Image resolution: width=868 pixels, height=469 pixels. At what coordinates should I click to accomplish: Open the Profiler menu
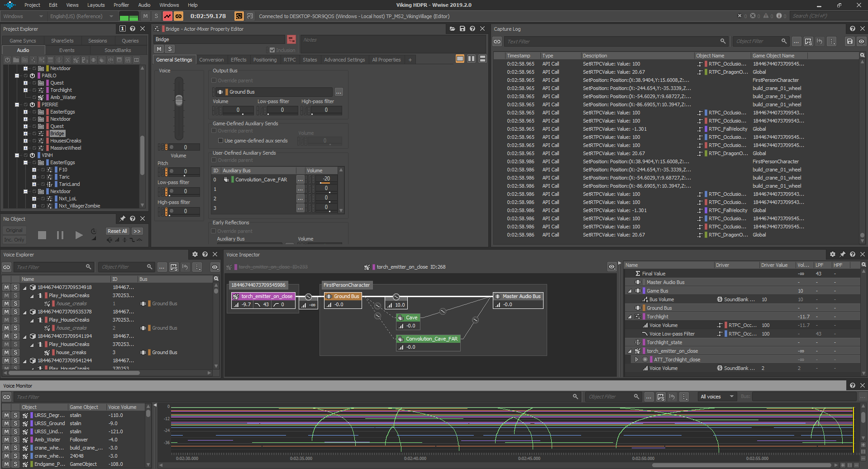[x=121, y=5]
